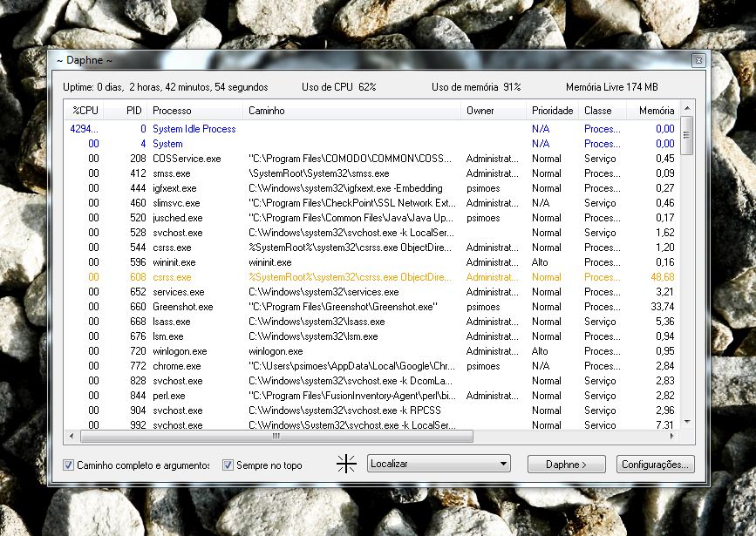Select lsm.exe process
This screenshot has width=756, height=536.
371,336
